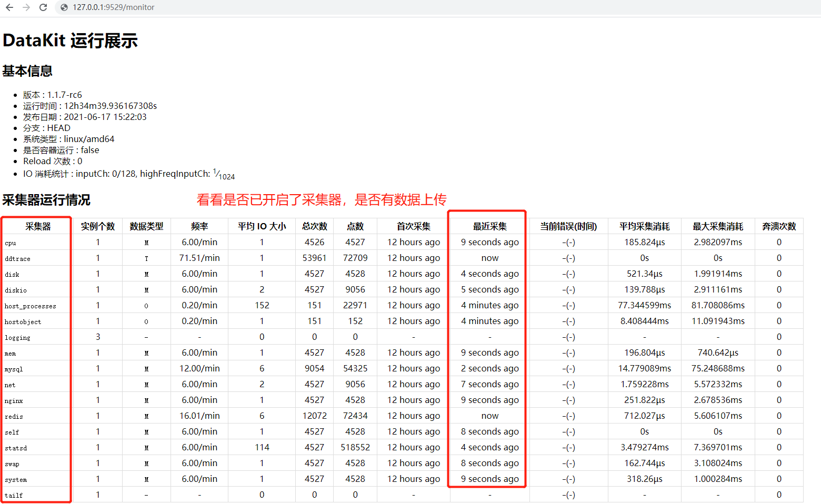Click the 最近采集 column header
This screenshot has width=821, height=504.
click(x=490, y=226)
